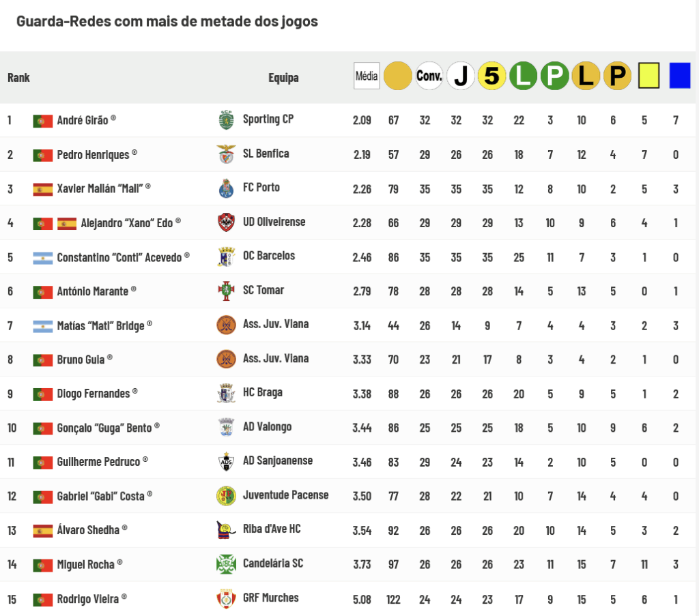Sort by the Média column header
This screenshot has height=616, width=699.
367,76
